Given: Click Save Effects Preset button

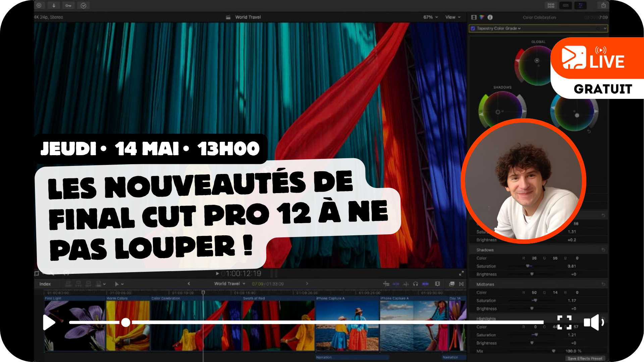Looking at the screenshot, I should point(585,358).
